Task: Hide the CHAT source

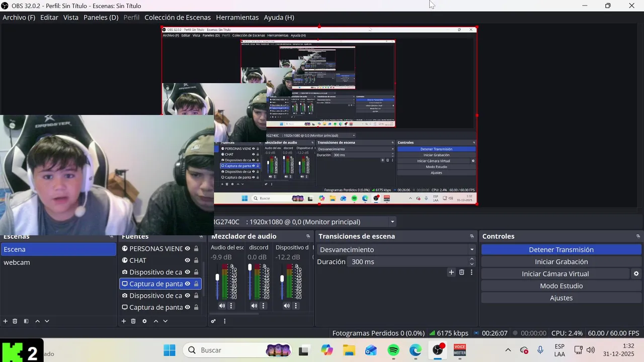Action: [x=187, y=260]
